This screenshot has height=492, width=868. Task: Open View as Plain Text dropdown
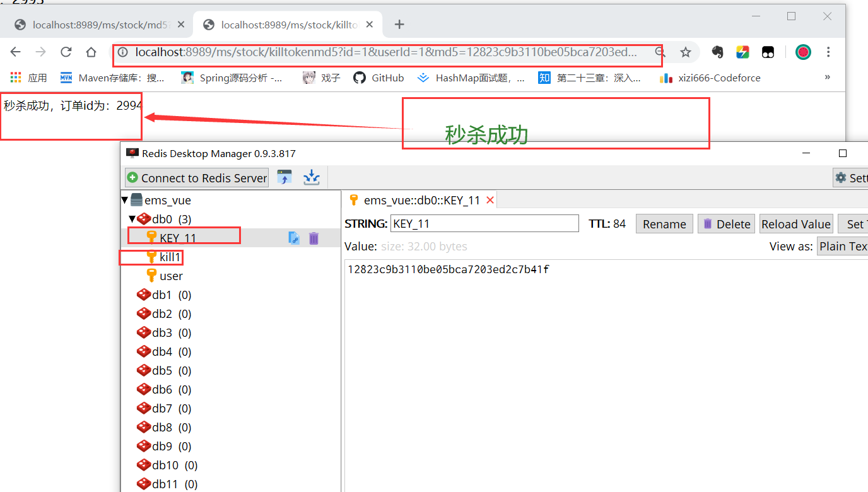coord(842,246)
